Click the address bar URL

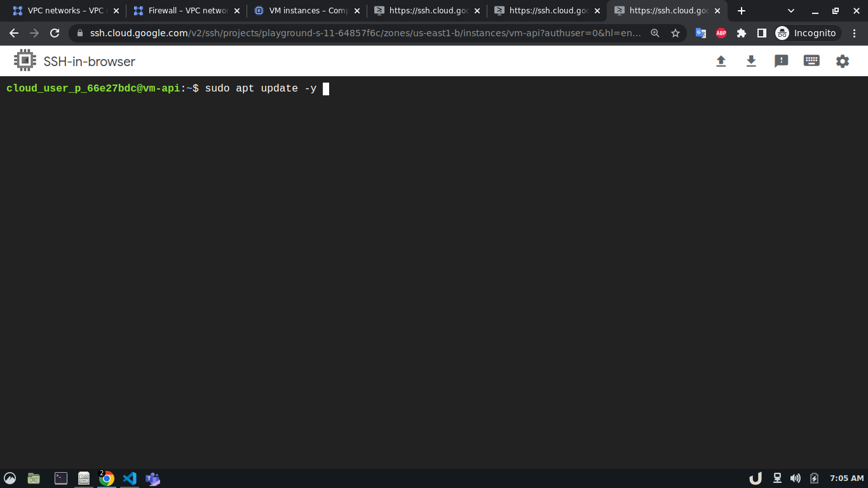365,33
